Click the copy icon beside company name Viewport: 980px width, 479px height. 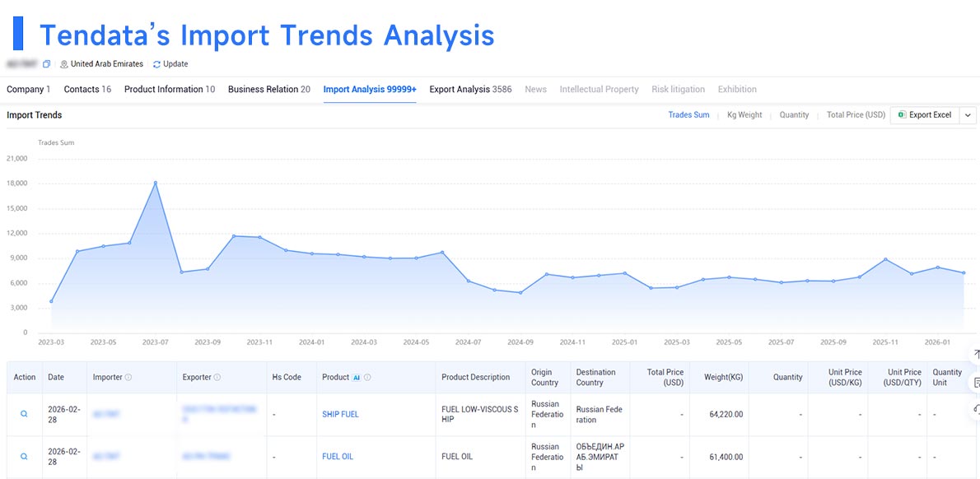[46, 64]
